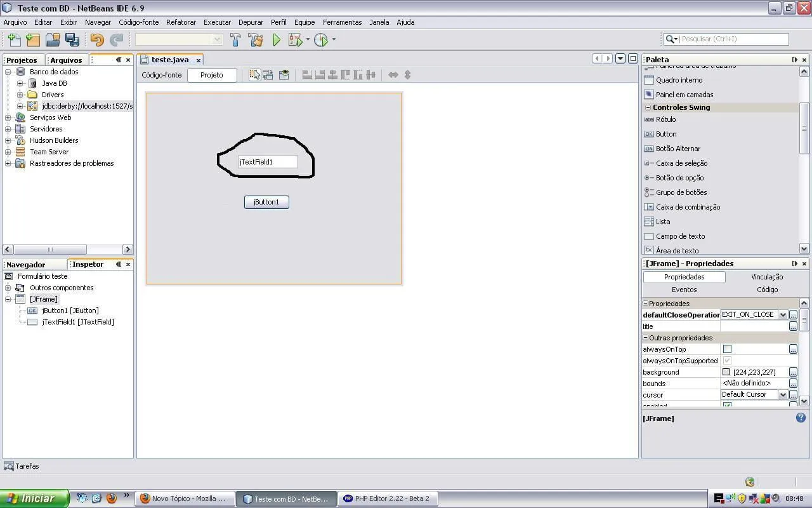Open the Ferramentas menu

[x=342, y=22]
